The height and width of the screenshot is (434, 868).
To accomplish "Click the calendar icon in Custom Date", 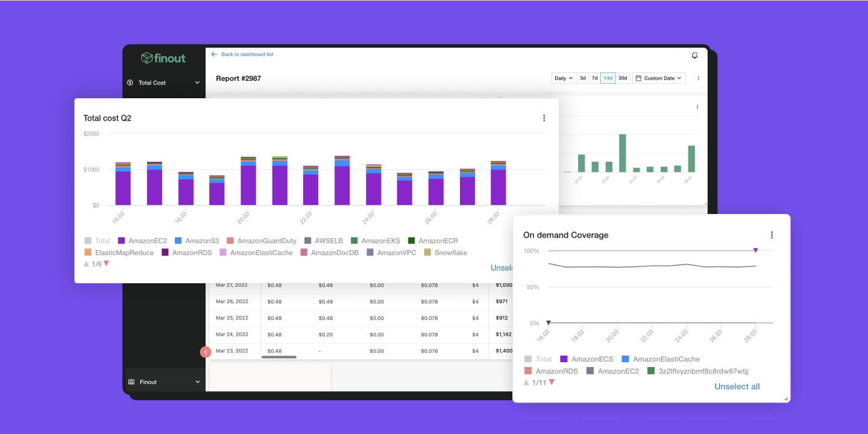I will 638,78.
